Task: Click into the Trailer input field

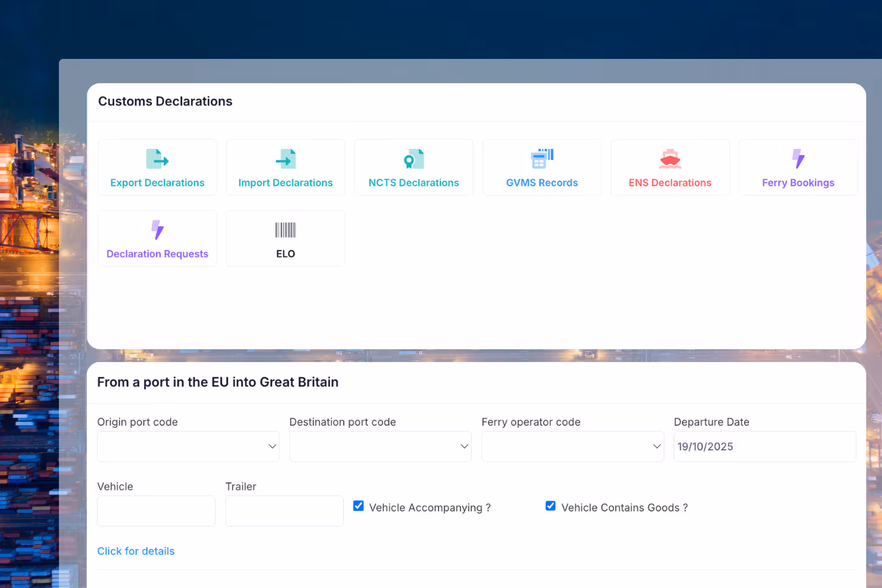Action: [x=284, y=511]
